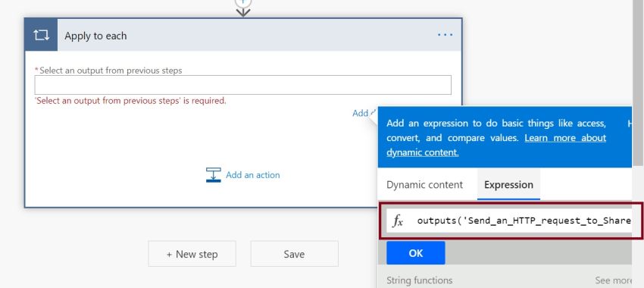Click the Apply to each title bar

(x=243, y=36)
